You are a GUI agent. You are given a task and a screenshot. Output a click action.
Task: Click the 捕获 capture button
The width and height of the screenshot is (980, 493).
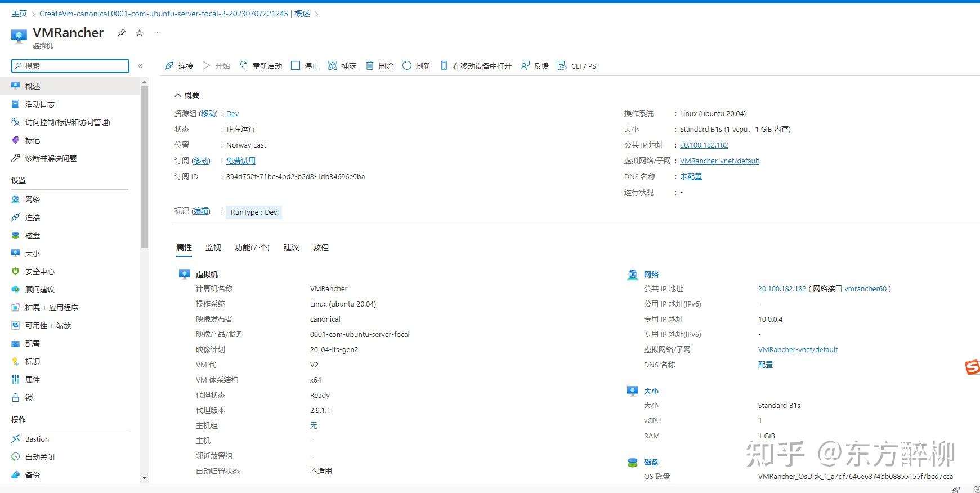[x=342, y=66]
